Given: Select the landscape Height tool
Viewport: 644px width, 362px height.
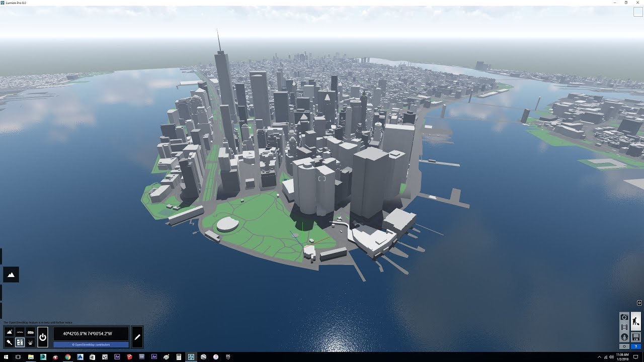Looking at the screenshot, I should pyautogui.click(x=10, y=331).
